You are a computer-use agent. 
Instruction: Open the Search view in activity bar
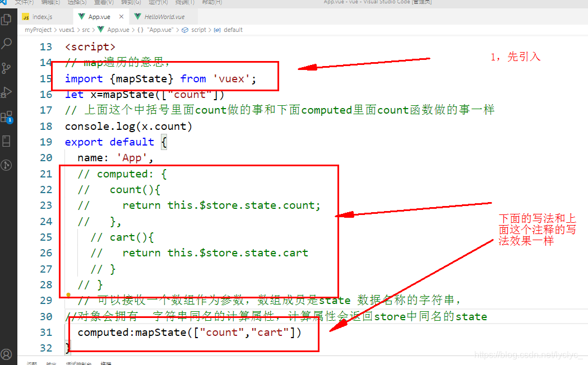point(6,44)
